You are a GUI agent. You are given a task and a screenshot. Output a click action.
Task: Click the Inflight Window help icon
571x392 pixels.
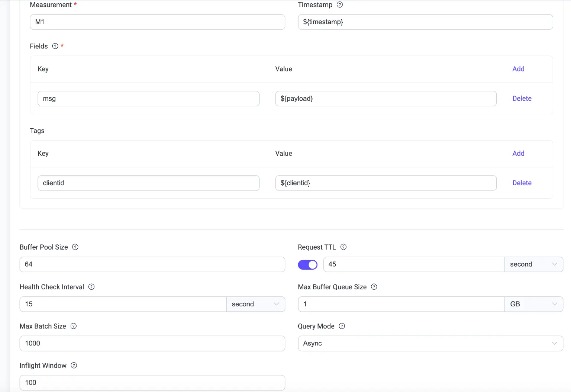point(74,366)
